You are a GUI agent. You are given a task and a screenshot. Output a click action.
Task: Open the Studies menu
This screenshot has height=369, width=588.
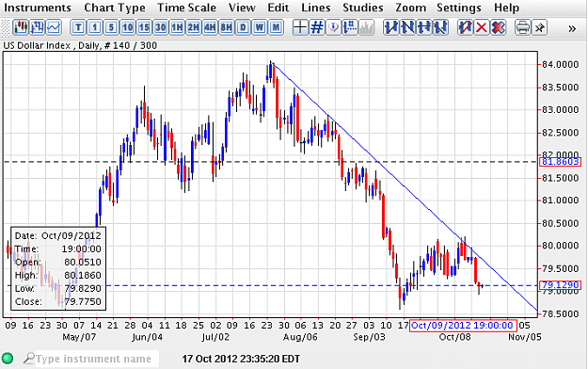363,8
